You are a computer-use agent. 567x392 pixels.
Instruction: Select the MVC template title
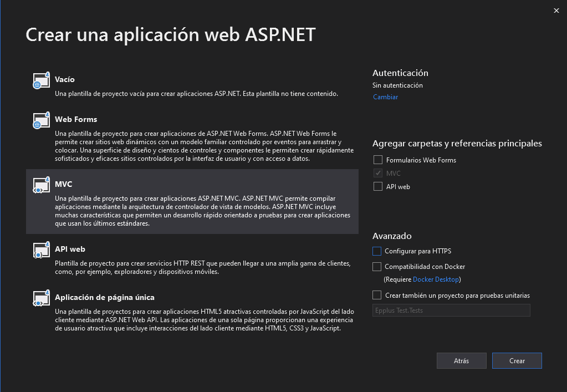(64, 184)
